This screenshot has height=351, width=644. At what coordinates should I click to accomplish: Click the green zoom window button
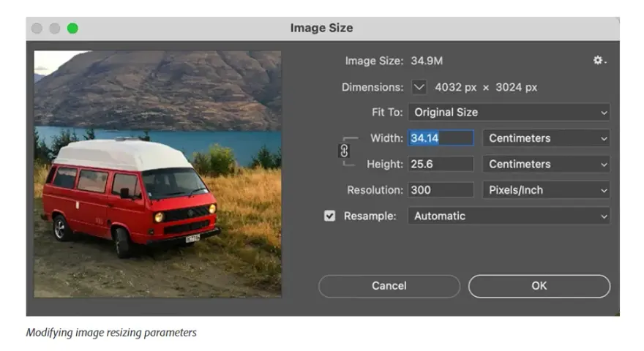[x=72, y=29]
